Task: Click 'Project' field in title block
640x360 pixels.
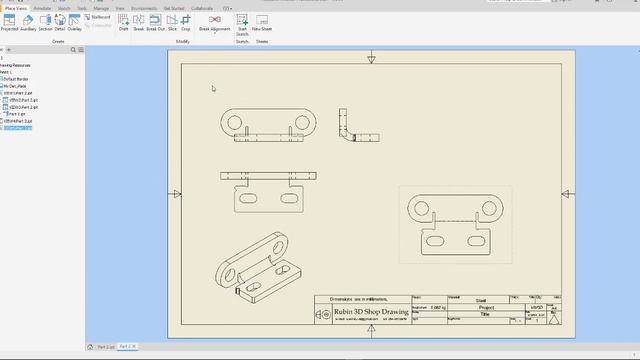Action: 486,307
